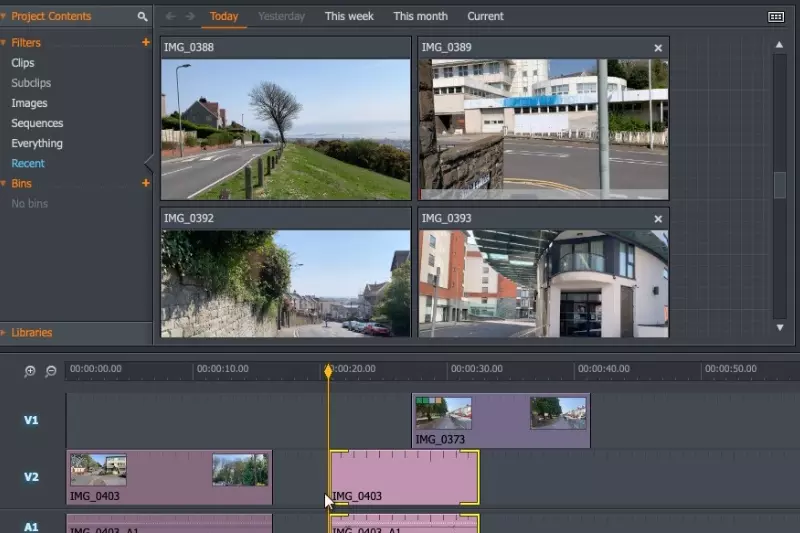The height and width of the screenshot is (533, 800).
Task: Collapse the Bins section
Action: (3, 183)
